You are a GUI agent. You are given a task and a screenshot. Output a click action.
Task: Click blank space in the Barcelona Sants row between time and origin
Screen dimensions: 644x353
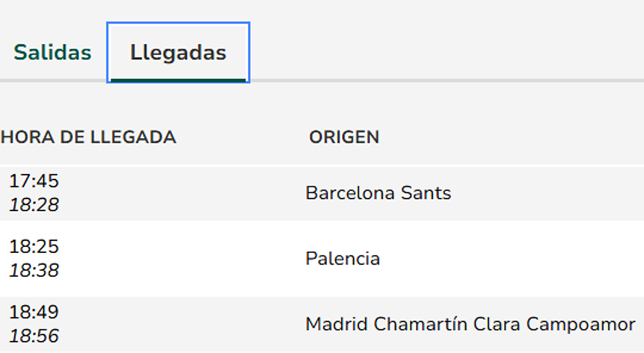click(x=181, y=193)
